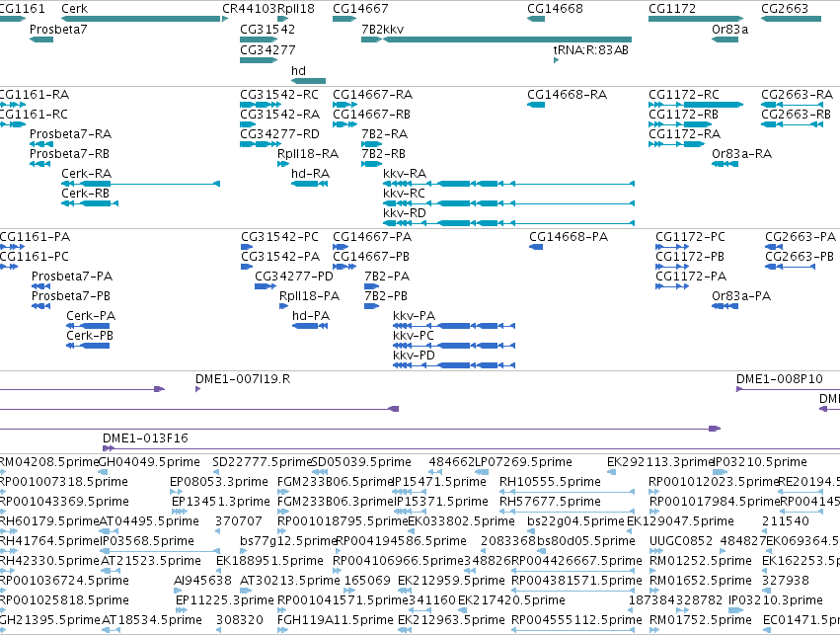840x635 pixels.
Task: Open the CG1172-PC protein label
Action: (x=690, y=237)
